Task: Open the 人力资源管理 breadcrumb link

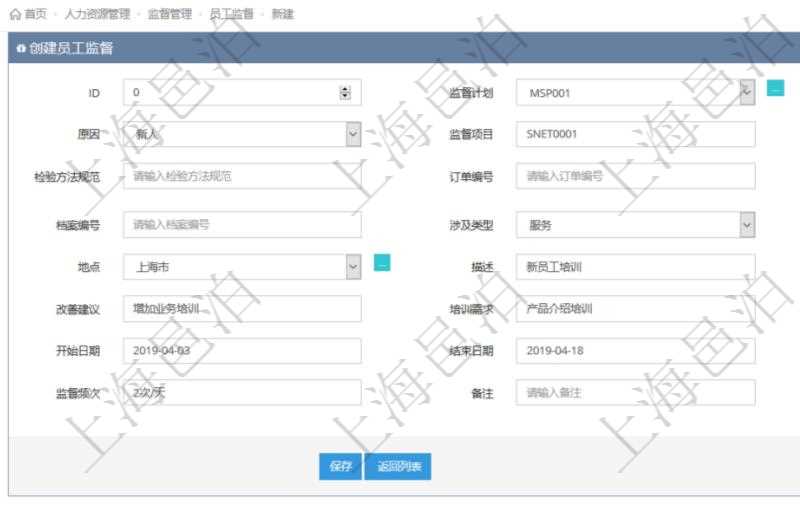Action: tap(97, 14)
